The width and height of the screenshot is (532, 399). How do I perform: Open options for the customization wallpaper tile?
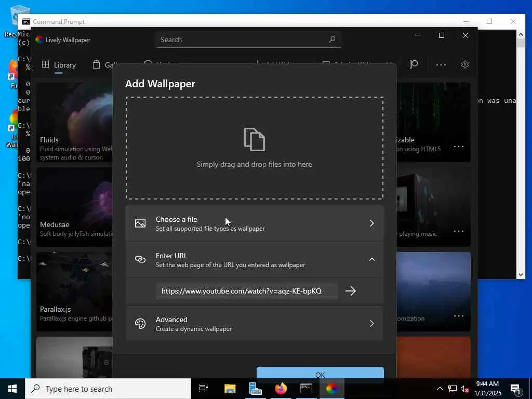(459, 316)
